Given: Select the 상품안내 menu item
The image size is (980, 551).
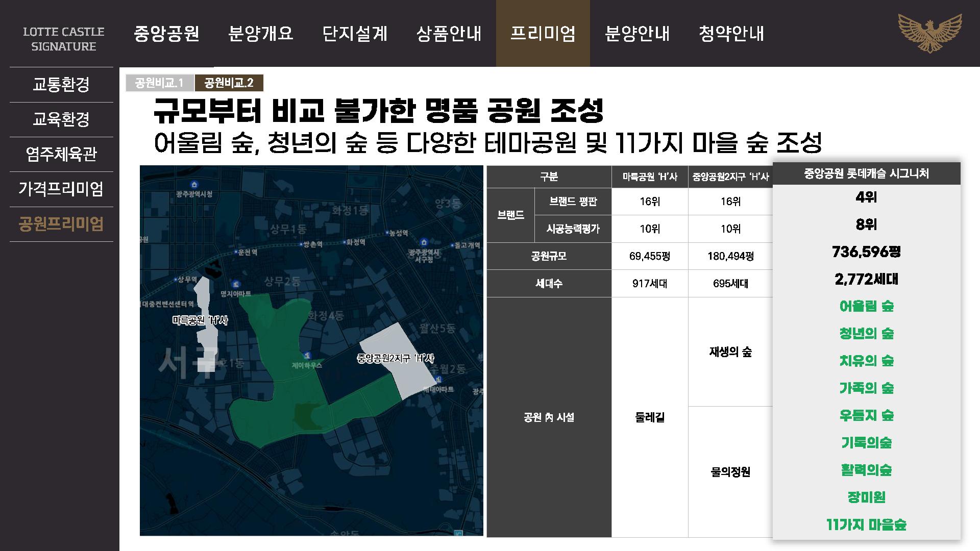Looking at the screenshot, I should coord(449,33).
